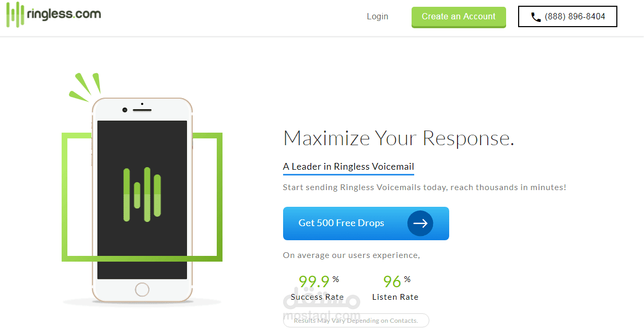The image size is (644, 329).
Task: Click Results May Vary Depending on Contacts
Action: tap(356, 321)
